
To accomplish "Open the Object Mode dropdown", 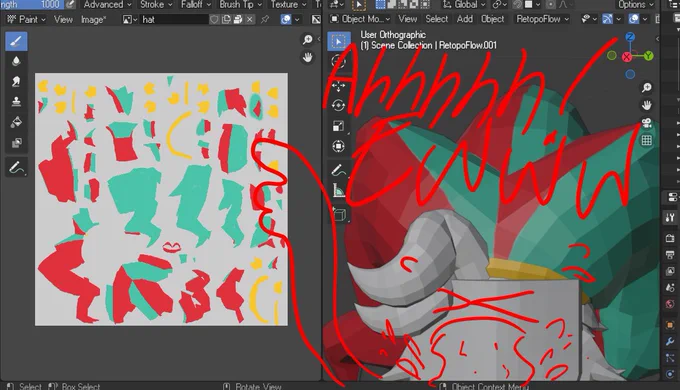I will (x=360, y=19).
